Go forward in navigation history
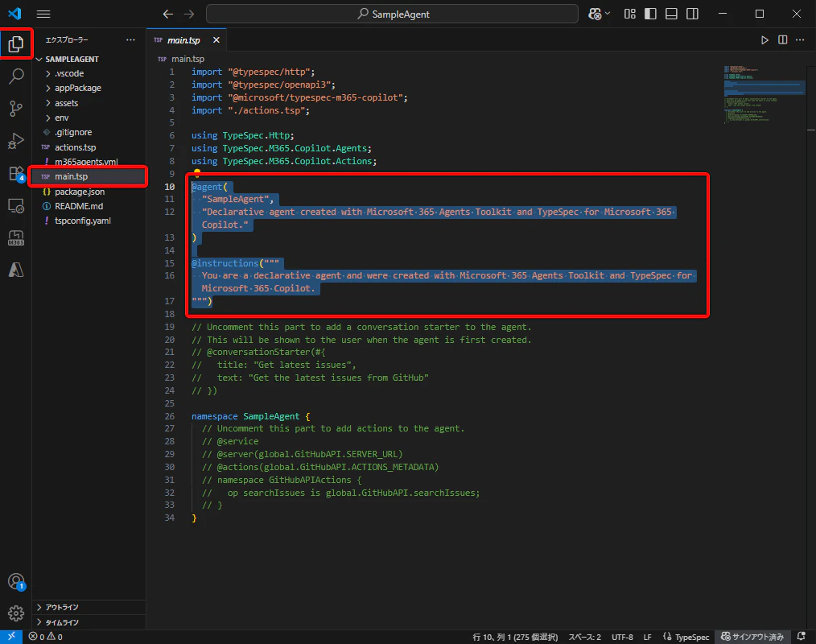Image resolution: width=816 pixels, height=644 pixels. [x=189, y=14]
